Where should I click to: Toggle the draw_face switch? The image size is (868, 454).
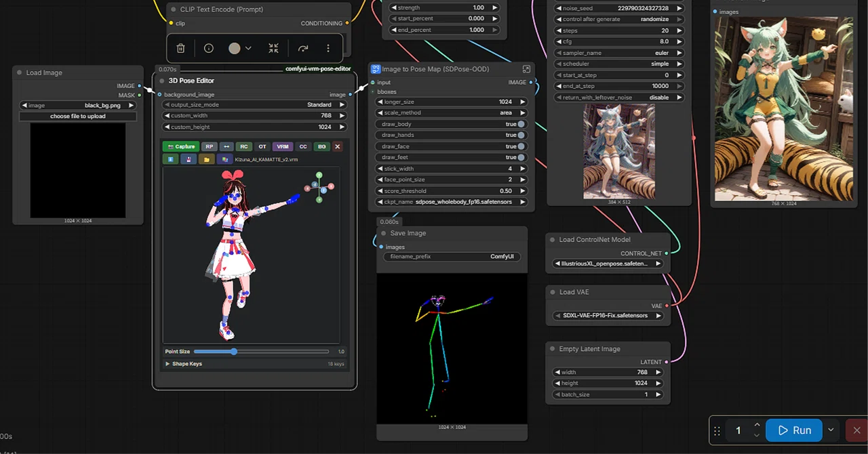[521, 146]
